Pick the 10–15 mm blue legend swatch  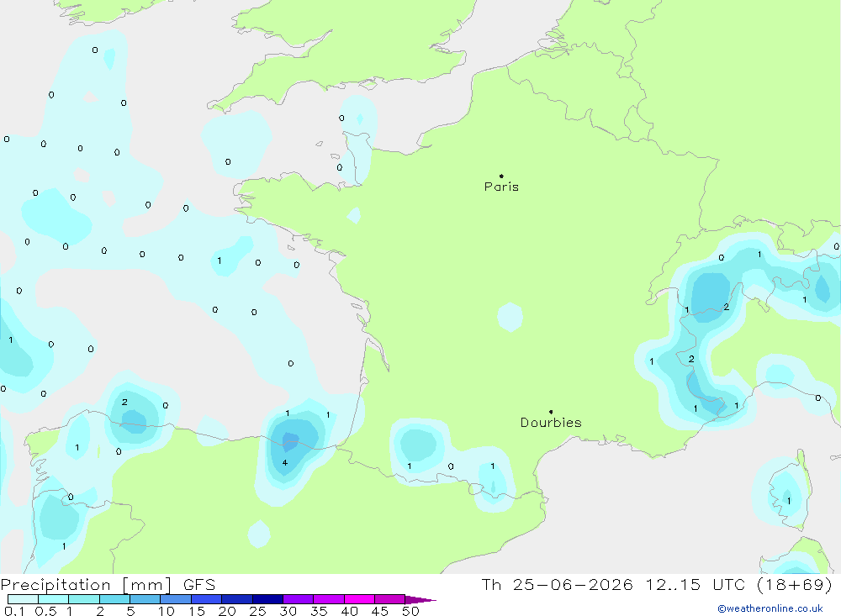176,599
